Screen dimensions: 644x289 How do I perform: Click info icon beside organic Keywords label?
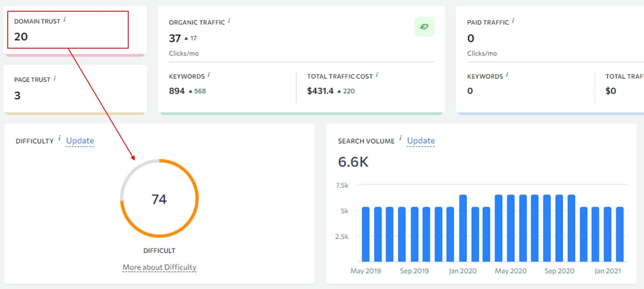click(x=209, y=75)
